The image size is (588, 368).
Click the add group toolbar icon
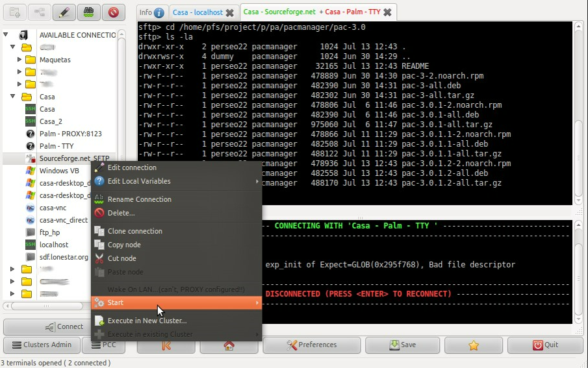(x=15, y=12)
